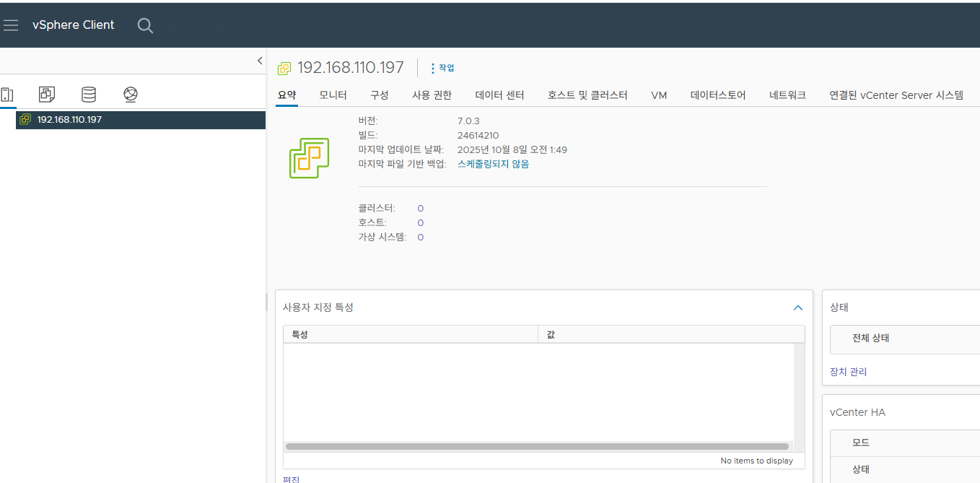The height and width of the screenshot is (483, 980).
Task: Click the 가상 시스템 count 0
Action: pos(421,237)
